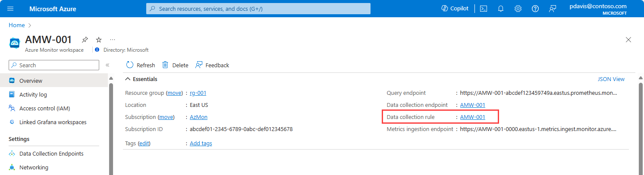Select Overview in the side menu
The image size is (644, 175).
[x=54, y=81]
